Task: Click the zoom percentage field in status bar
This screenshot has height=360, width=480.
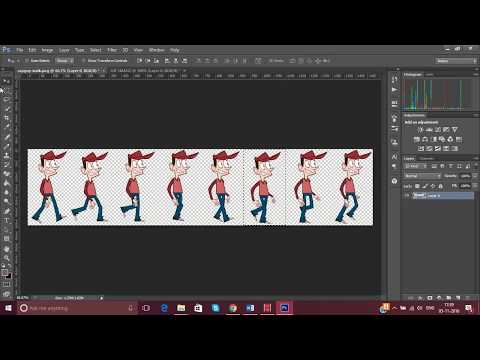Action: coord(23,298)
